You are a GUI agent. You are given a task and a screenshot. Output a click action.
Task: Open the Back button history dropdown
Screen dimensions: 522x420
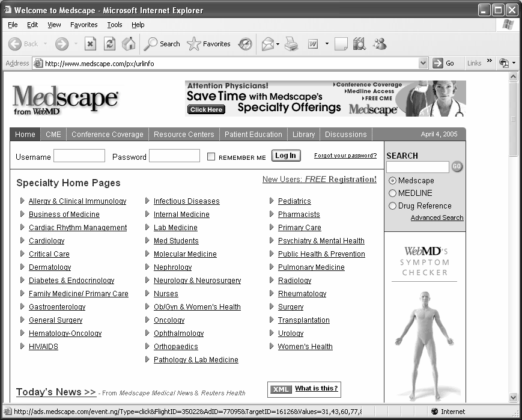pos(45,44)
